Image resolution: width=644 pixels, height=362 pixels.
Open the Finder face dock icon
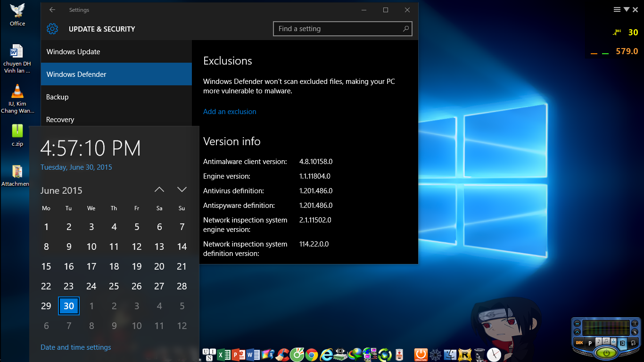click(x=450, y=354)
